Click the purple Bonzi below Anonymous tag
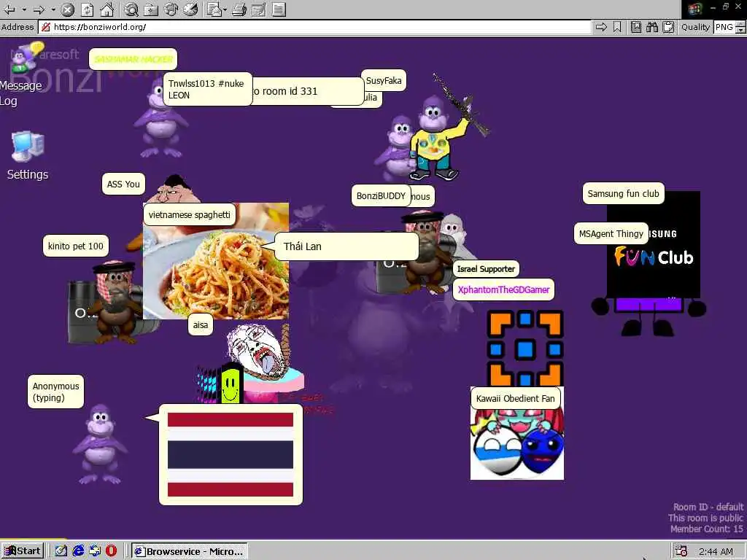The image size is (747, 560). tap(100, 444)
